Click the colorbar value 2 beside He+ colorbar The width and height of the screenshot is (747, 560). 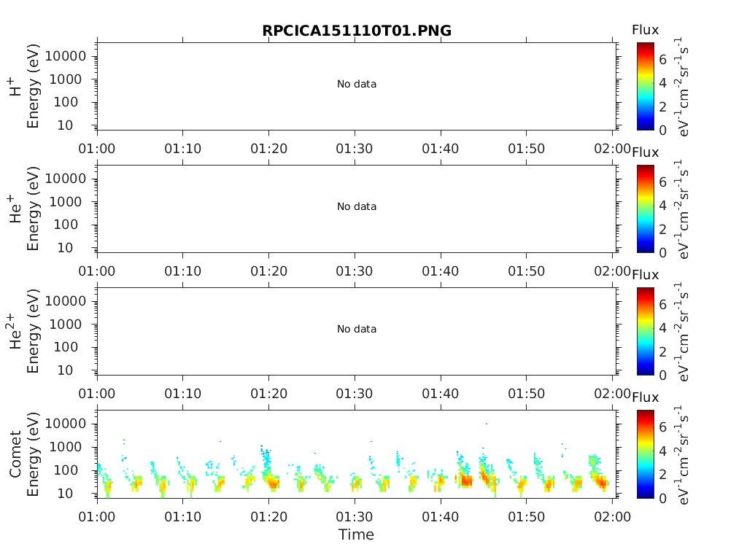pos(662,230)
